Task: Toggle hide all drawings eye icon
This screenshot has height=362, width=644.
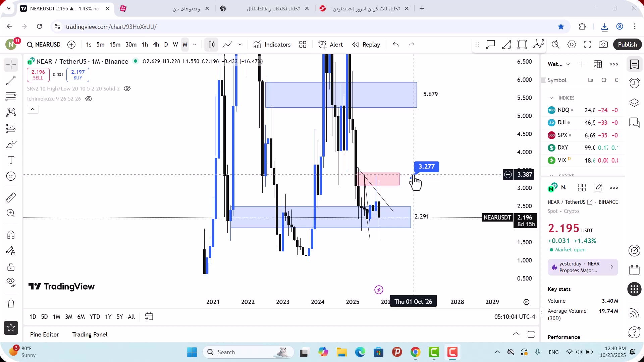Action: [x=11, y=283]
